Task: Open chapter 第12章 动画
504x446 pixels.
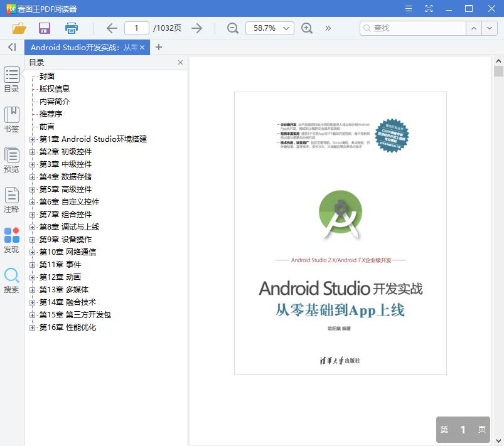Action: tap(60, 277)
